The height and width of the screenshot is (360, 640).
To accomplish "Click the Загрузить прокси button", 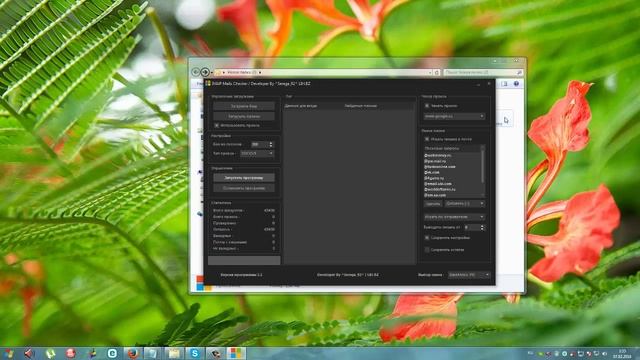I will 244,116.
